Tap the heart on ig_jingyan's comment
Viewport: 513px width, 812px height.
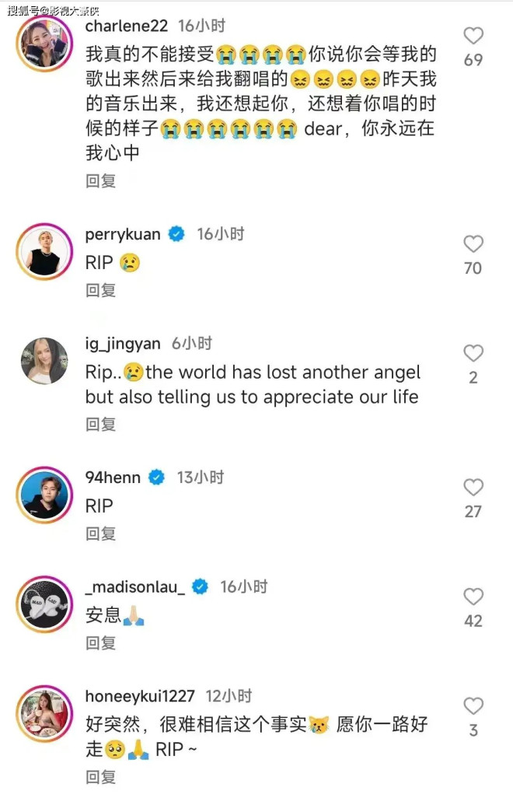click(473, 354)
